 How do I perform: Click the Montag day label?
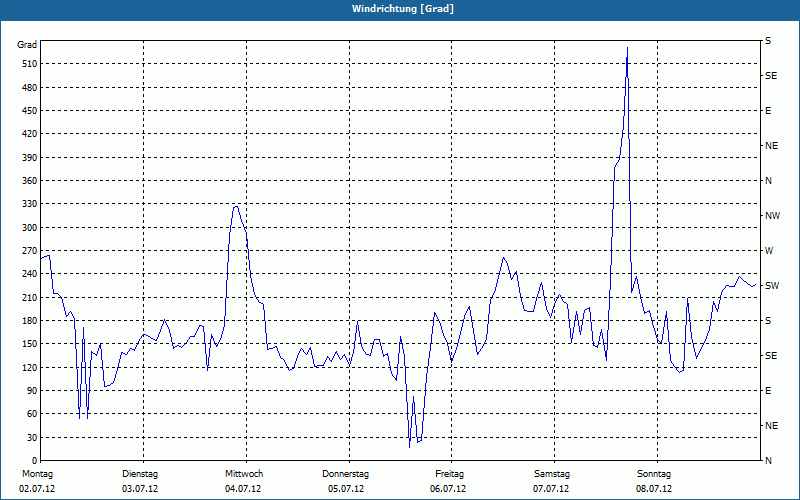pos(37,474)
